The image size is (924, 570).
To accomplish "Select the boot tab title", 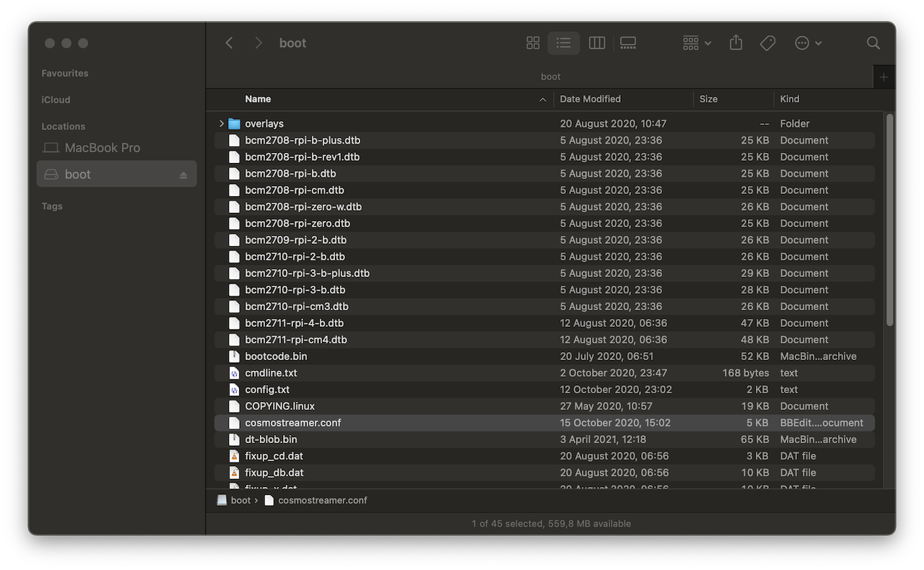I will [x=550, y=76].
